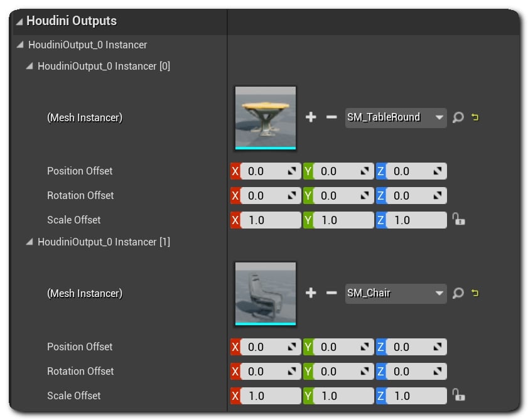This screenshot has width=528, height=420.
Task: Edit Scale Offset Z for Instancer [0]
Action: [x=416, y=220]
